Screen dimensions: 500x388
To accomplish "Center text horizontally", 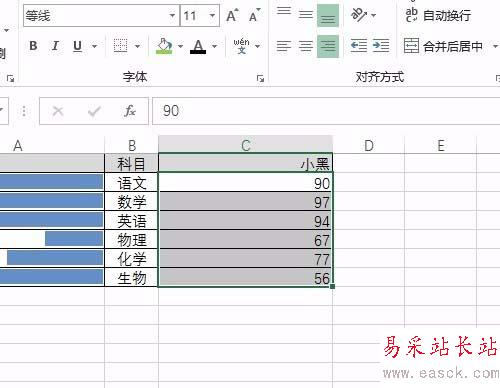I will click(306, 46).
